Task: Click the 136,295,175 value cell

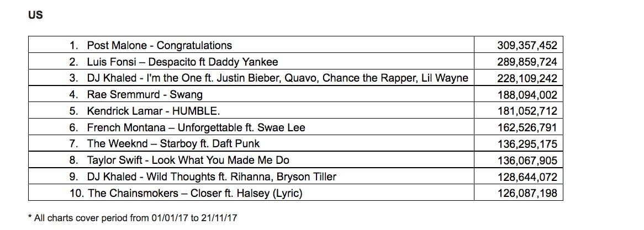Action: coord(527,145)
